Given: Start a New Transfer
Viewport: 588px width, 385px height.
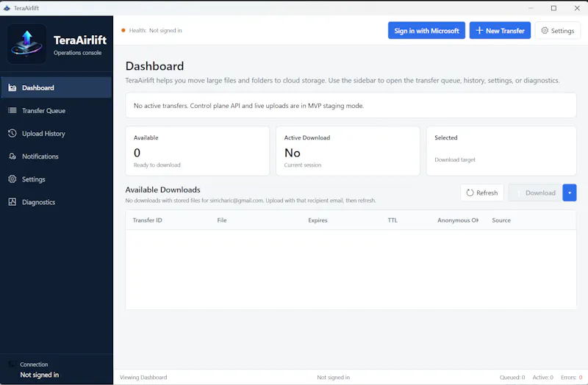Looking at the screenshot, I should (500, 30).
